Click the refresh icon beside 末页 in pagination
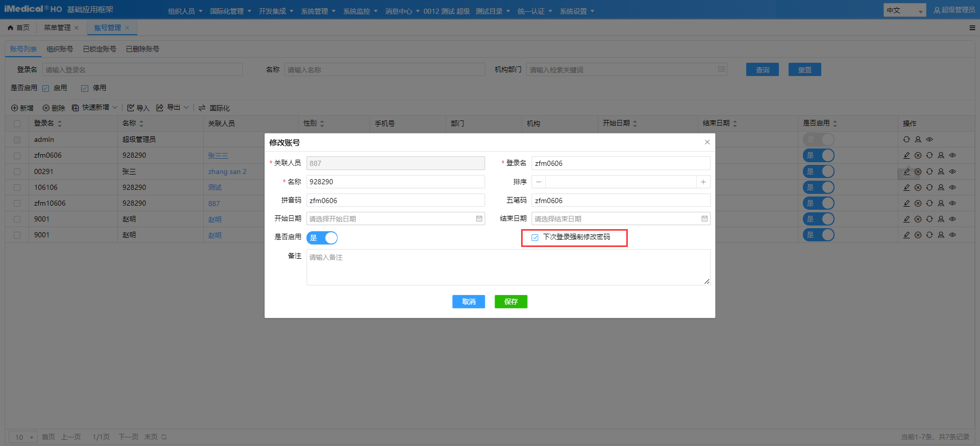The height and width of the screenshot is (446, 980). (164, 437)
